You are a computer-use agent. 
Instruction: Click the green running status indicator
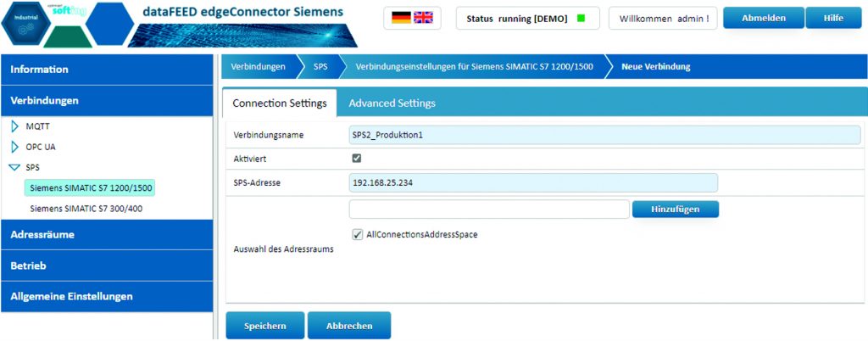coord(581,18)
